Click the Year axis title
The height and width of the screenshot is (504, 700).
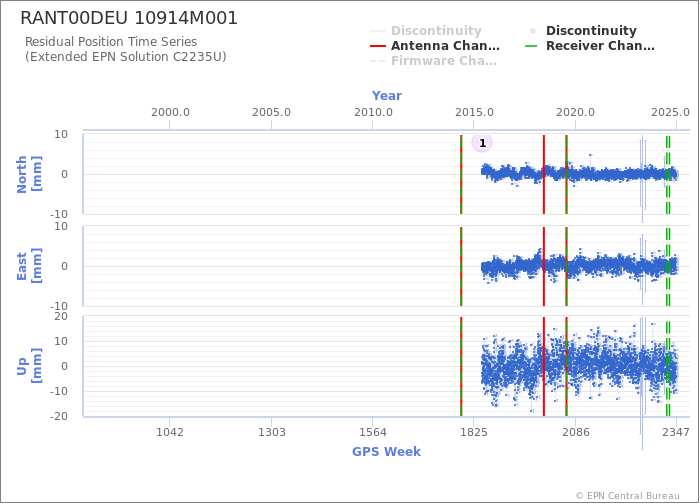[387, 96]
